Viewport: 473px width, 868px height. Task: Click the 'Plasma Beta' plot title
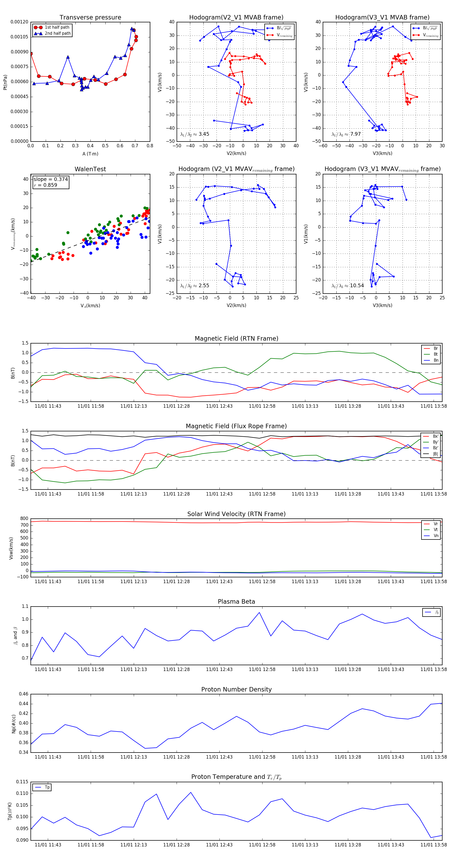click(236, 602)
